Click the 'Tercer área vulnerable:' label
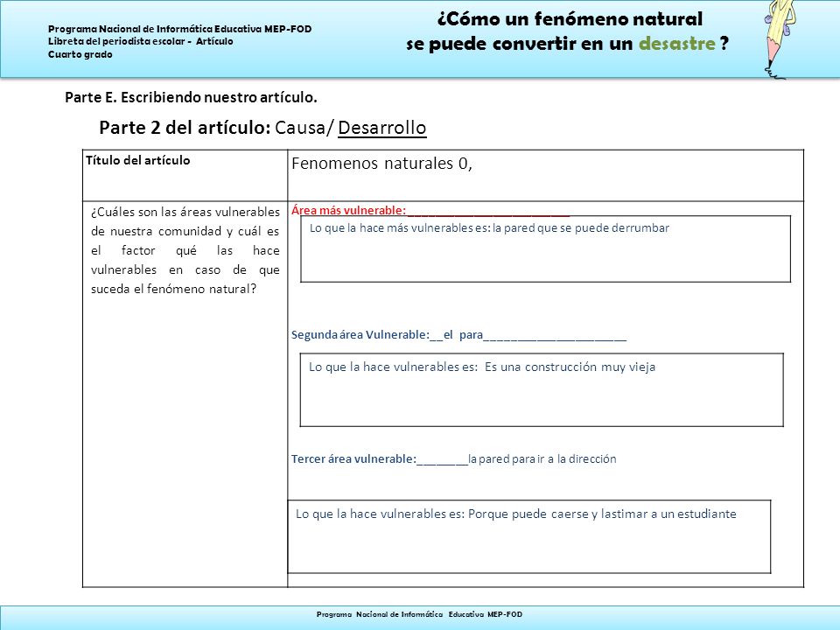The image size is (840, 630). pyautogui.click(x=353, y=458)
